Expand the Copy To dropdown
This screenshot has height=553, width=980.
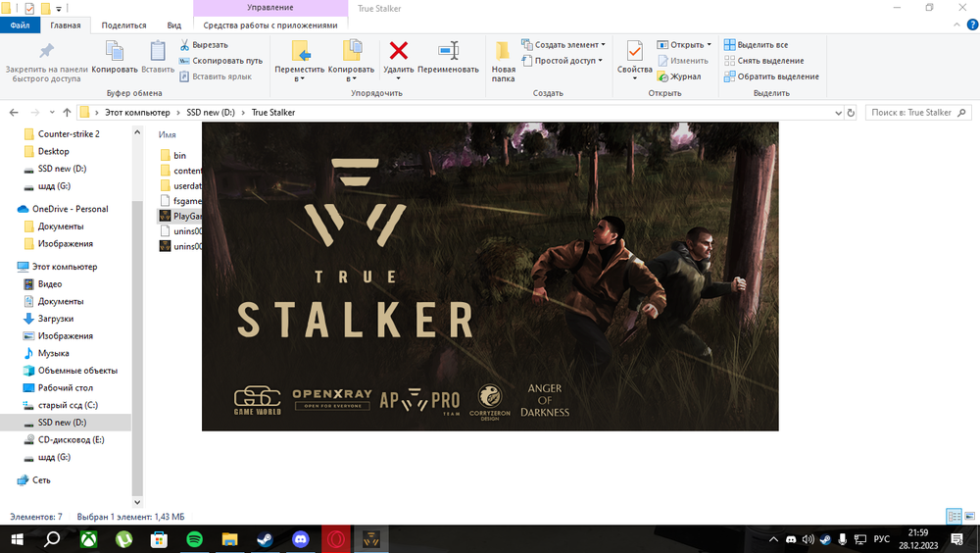point(351,78)
